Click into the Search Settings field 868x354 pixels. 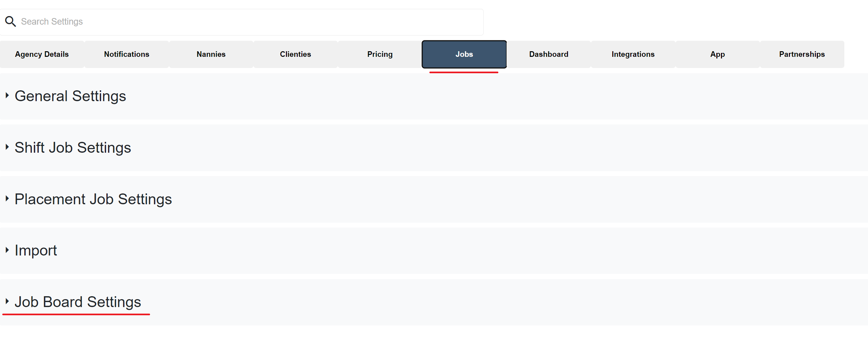241,22
